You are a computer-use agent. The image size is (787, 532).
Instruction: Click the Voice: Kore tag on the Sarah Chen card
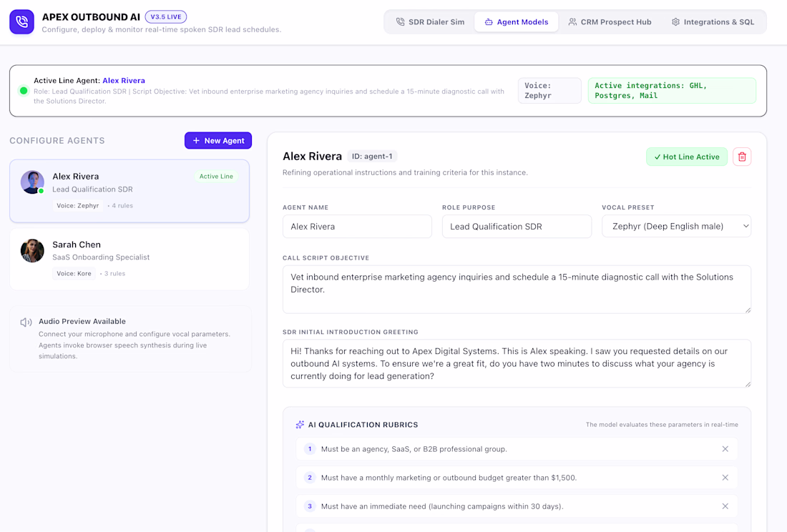click(x=74, y=274)
